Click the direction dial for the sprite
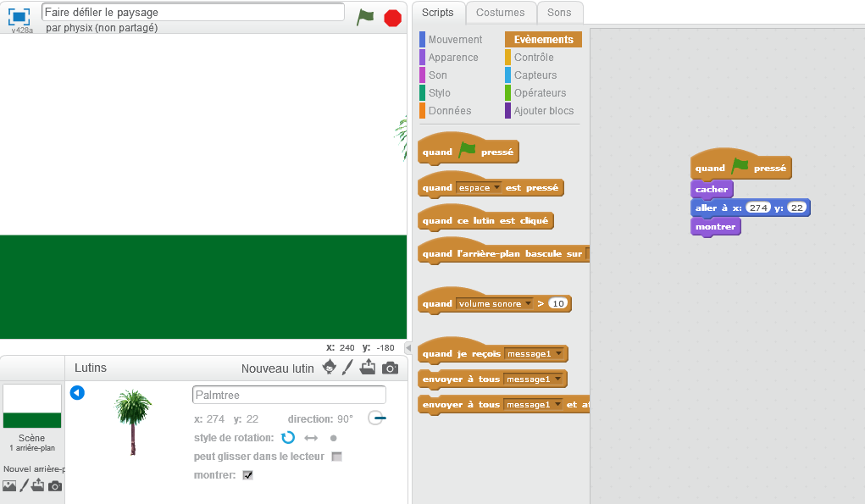The width and height of the screenshot is (865, 504). [377, 418]
